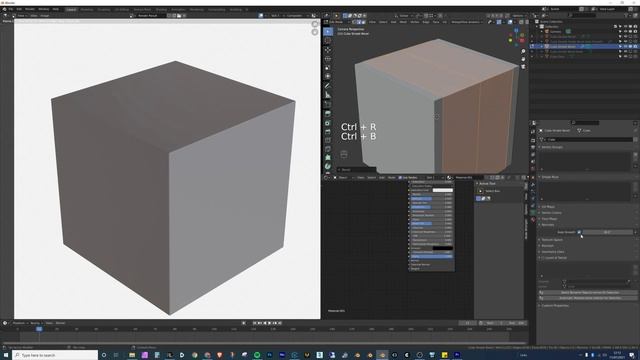Select the Move tool in viewport toolbar

tap(328, 50)
